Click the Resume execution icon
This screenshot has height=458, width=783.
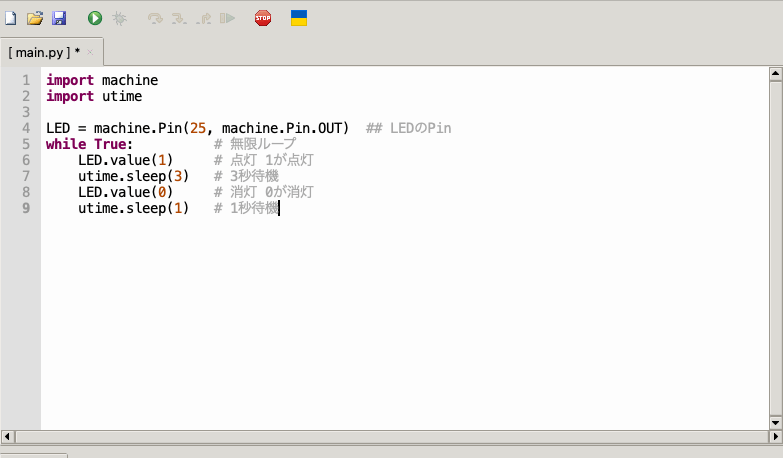coord(227,18)
